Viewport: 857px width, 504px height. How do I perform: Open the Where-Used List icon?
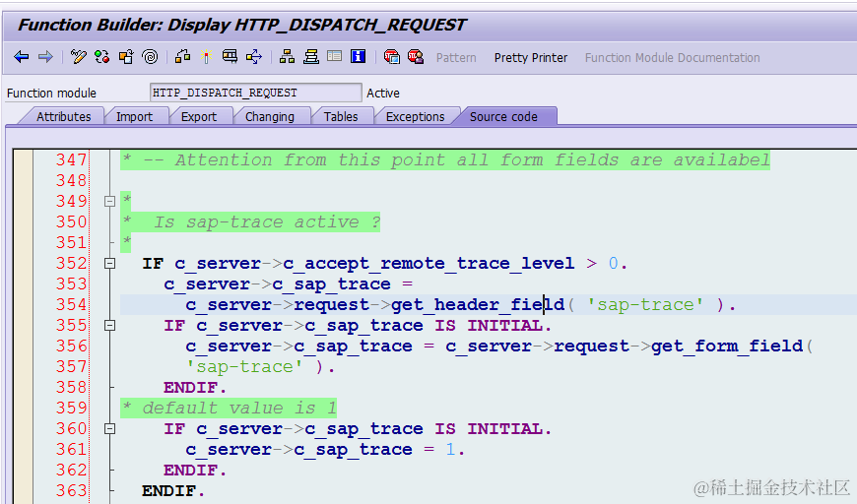254,57
